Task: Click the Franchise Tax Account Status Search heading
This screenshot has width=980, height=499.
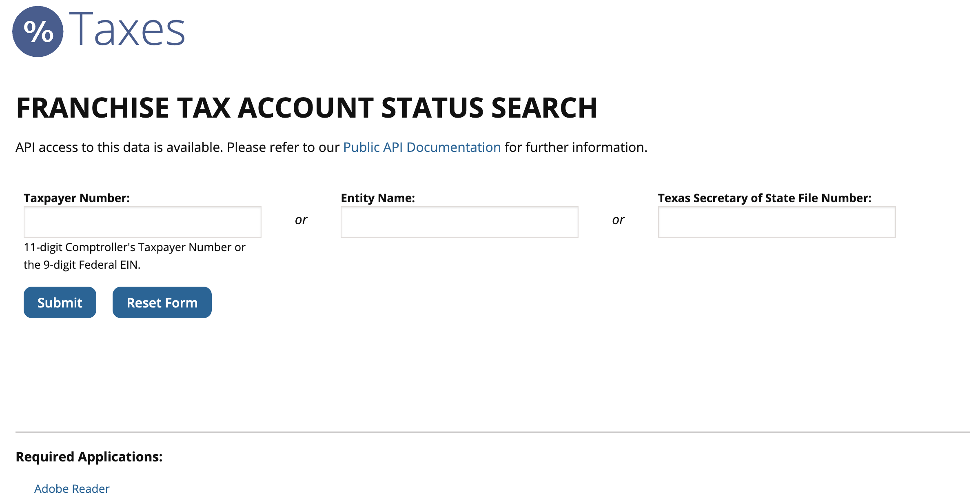Action: [306, 108]
